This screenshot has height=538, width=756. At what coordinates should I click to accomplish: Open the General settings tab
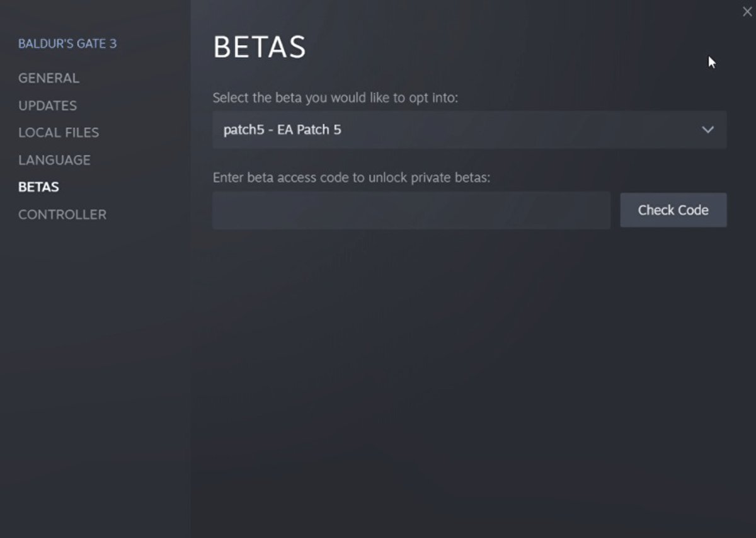click(49, 78)
